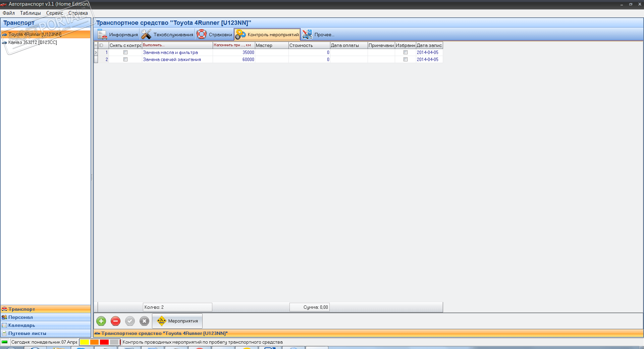Click the green plus add record button
This screenshot has height=349, width=644.
coord(101,321)
